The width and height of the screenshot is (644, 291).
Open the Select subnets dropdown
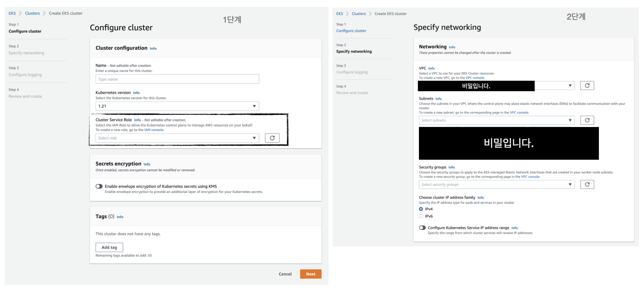pyautogui.click(x=497, y=120)
